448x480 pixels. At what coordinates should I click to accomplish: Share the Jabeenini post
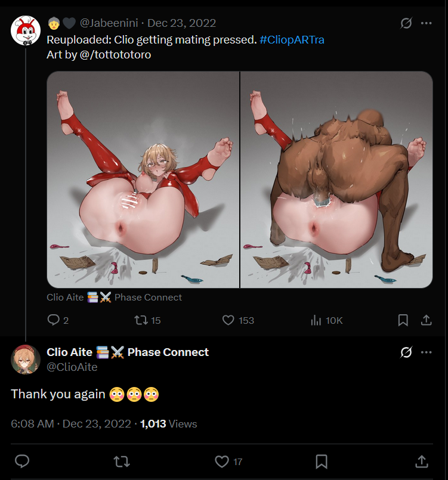pos(427,320)
